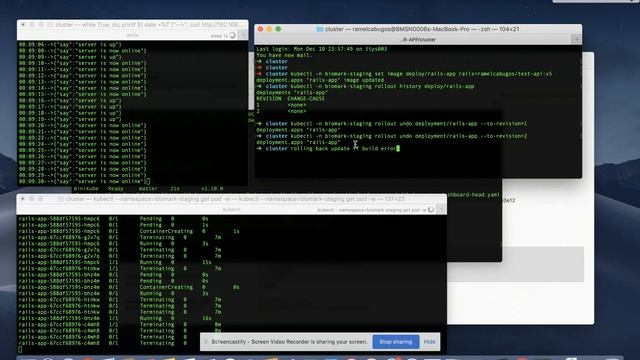Add a new tab in the curl loop terminal
Viewport: 640px width, 360px height.
243,36
